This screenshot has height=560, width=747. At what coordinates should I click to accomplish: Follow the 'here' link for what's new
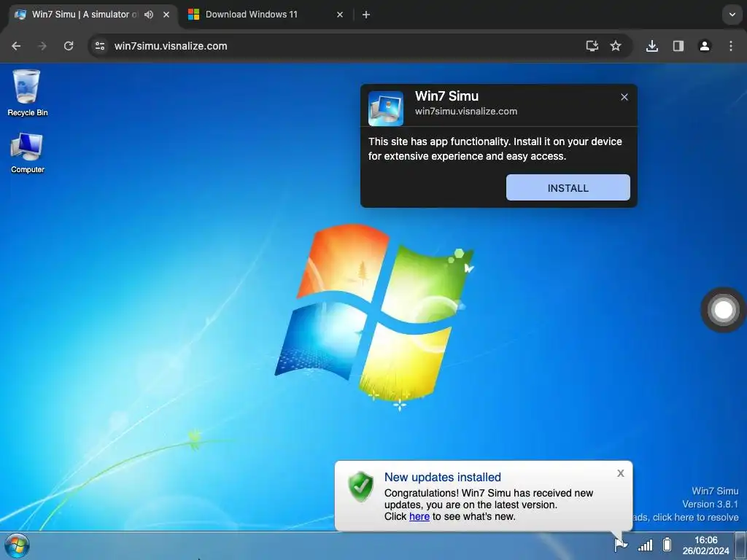pos(419,517)
